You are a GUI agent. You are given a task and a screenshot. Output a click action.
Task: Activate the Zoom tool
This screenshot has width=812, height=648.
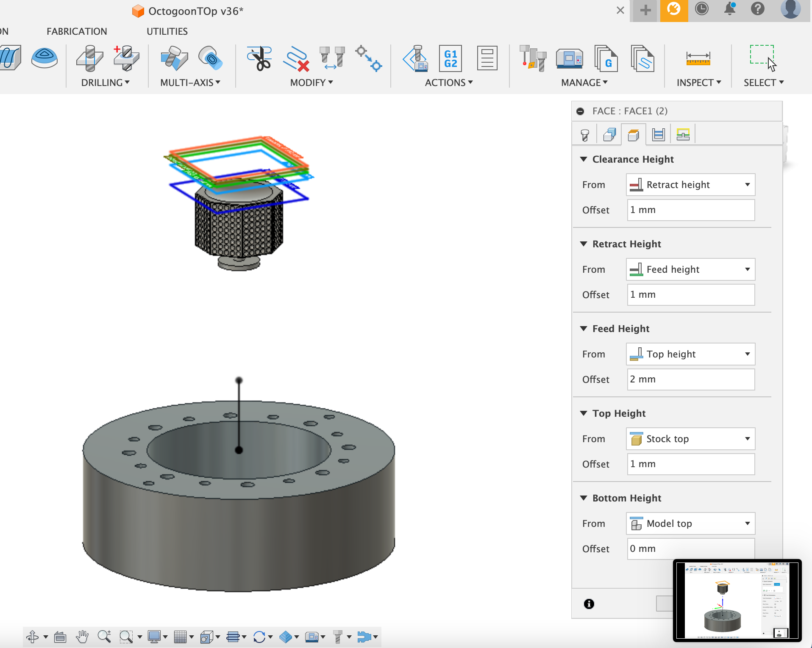[x=105, y=637]
